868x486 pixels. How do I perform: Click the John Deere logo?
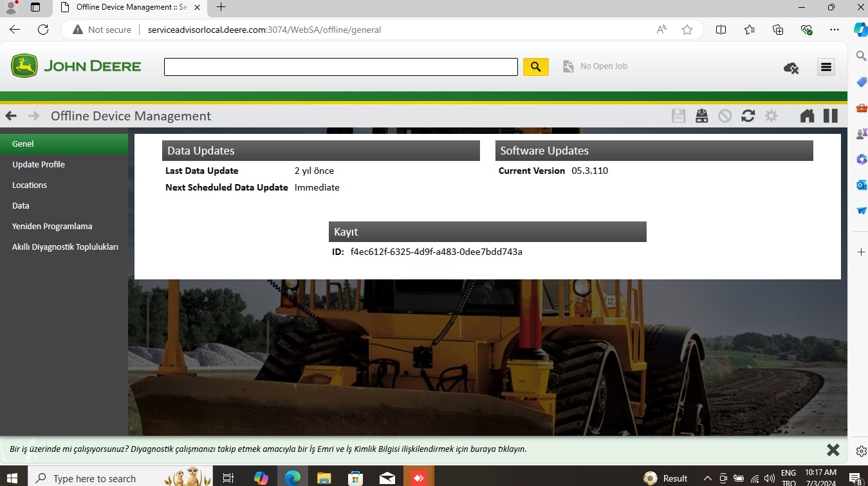[x=76, y=66]
